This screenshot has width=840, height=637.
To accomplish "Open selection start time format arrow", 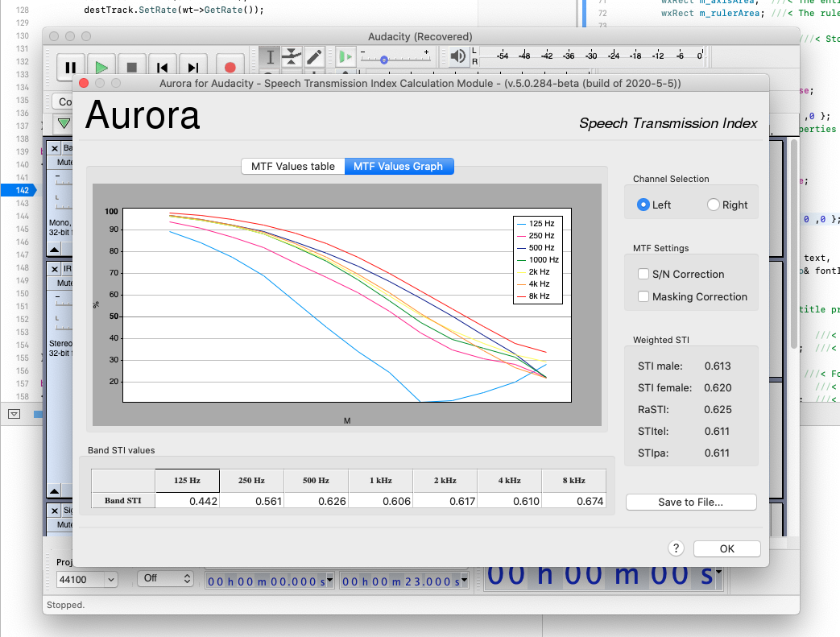I will [330, 580].
